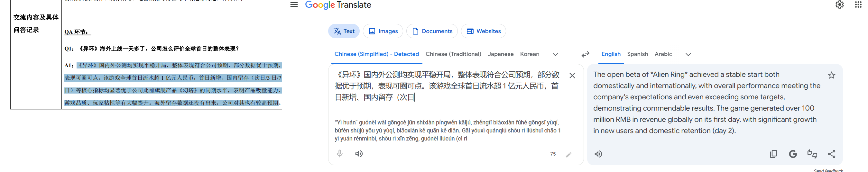868x172 pixels.
Task: Save translation with the star icon
Action: pyautogui.click(x=831, y=75)
